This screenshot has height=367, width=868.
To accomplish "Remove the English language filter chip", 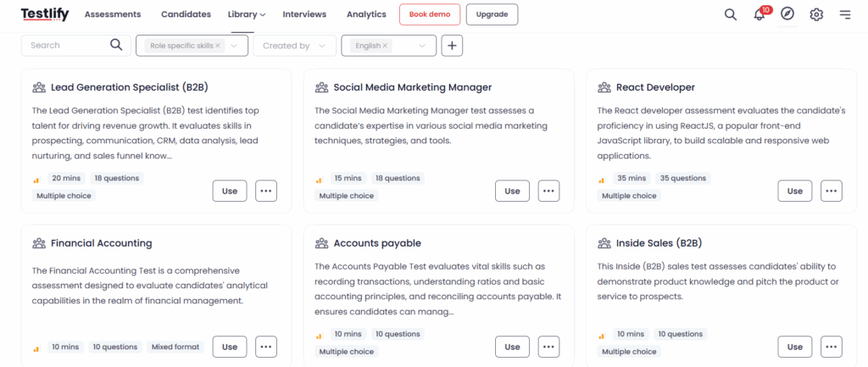I will click(385, 46).
